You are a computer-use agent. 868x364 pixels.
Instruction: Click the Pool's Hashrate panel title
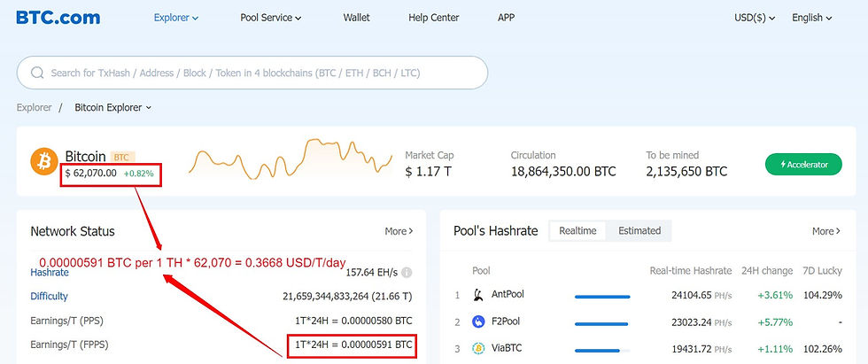tap(495, 231)
